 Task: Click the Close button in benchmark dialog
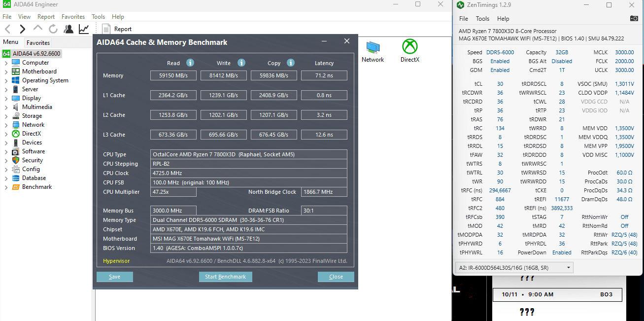click(x=336, y=277)
